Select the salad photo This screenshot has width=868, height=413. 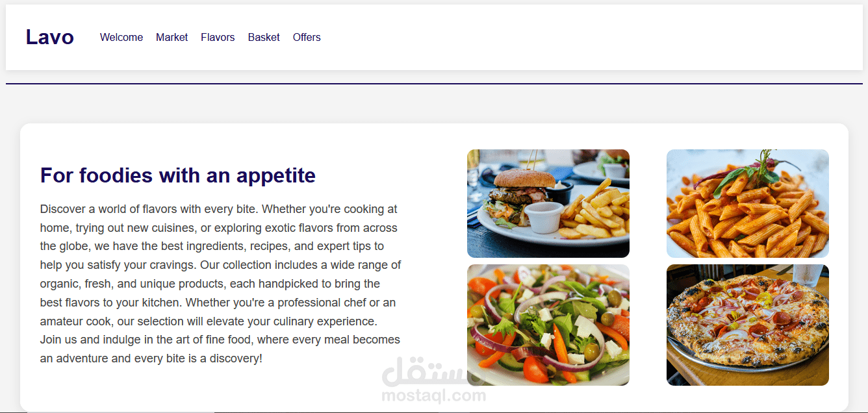tap(548, 325)
